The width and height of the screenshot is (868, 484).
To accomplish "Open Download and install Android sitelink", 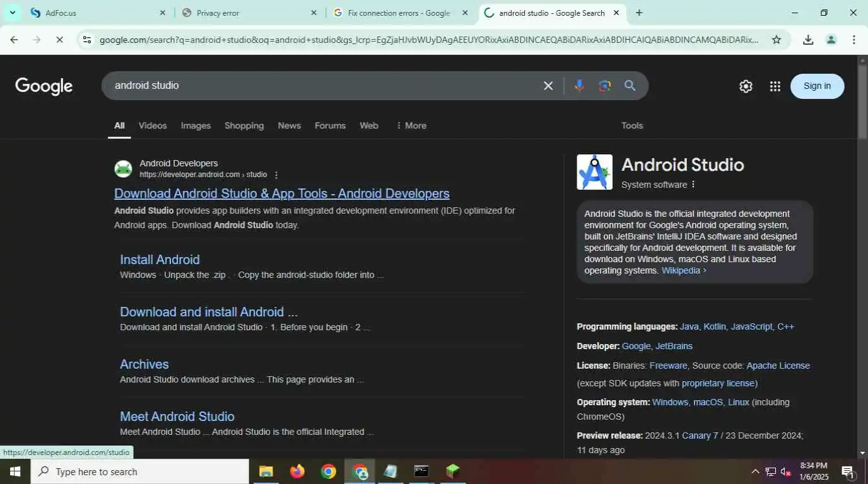I will tap(209, 312).
